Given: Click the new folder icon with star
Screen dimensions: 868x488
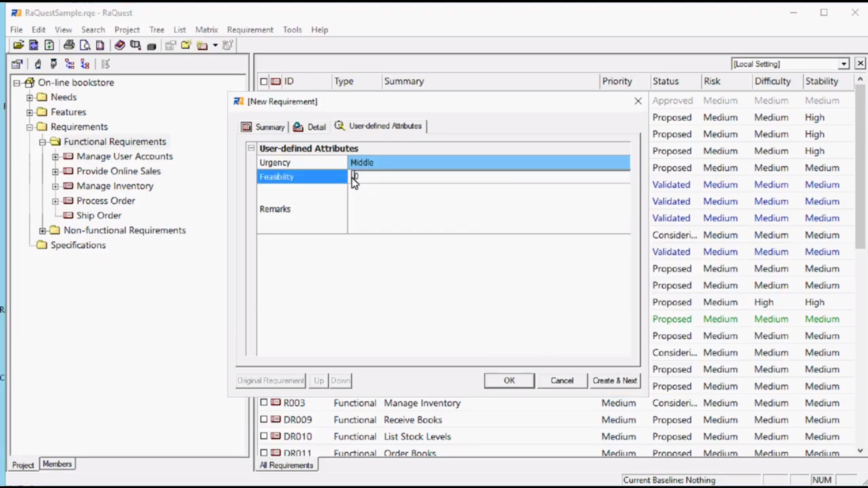Looking at the screenshot, I should 186,45.
